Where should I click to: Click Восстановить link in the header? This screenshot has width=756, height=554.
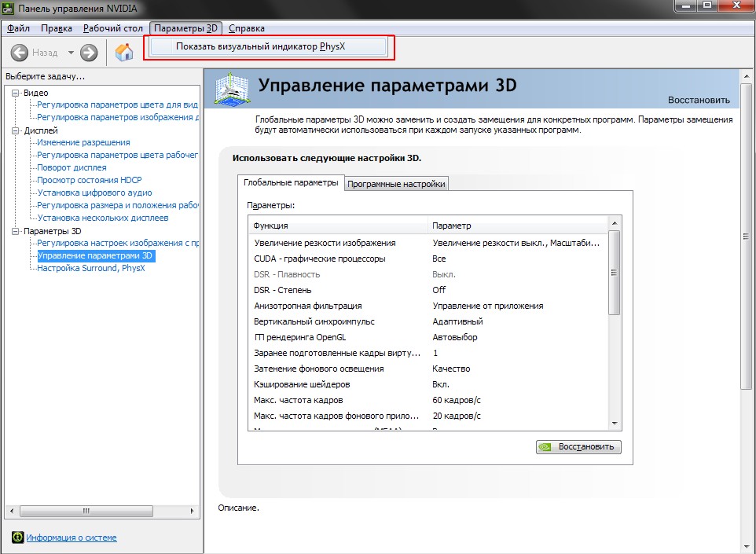[699, 100]
